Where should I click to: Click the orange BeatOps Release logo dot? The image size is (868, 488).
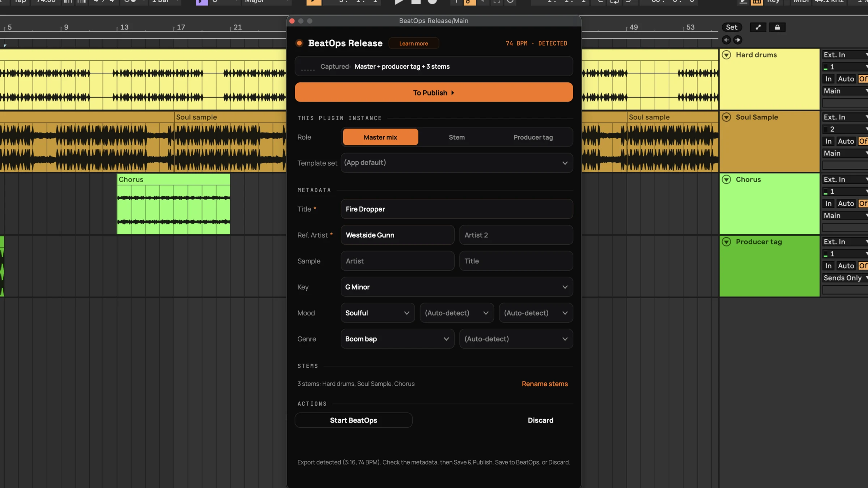click(x=299, y=43)
